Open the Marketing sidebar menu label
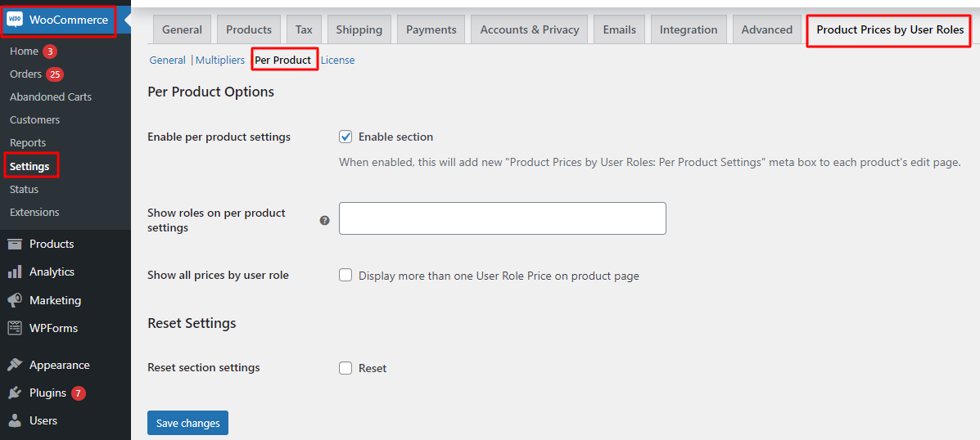 (x=55, y=300)
